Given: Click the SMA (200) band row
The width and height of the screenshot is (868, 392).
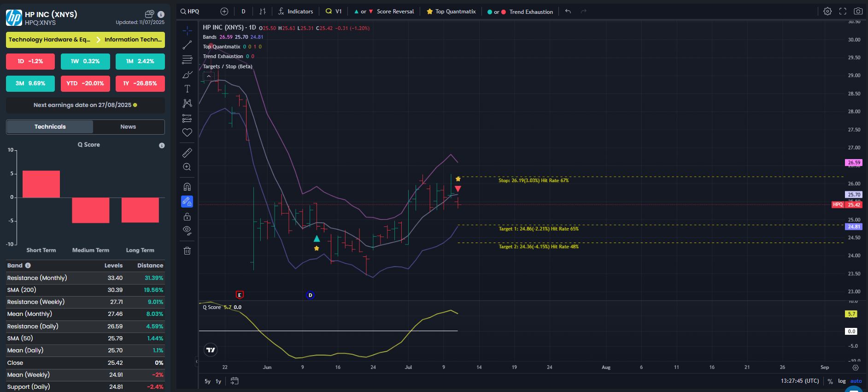Looking at the screenshot, I should point(85,290).
